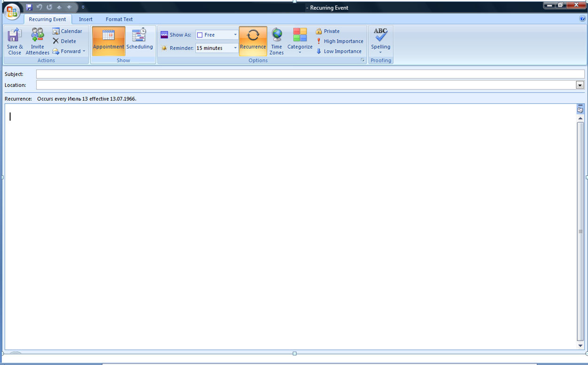Open the Reminder time dropdown
Image resolution: width=588 pixels, height=365 pixels.
(235, 48)
